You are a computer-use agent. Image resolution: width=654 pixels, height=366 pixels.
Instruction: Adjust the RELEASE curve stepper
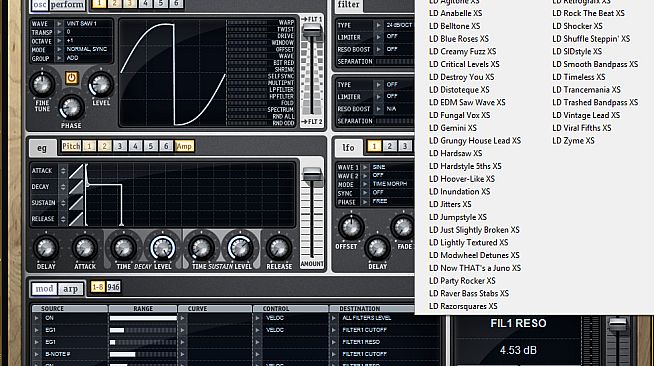(x=63, y=219)
